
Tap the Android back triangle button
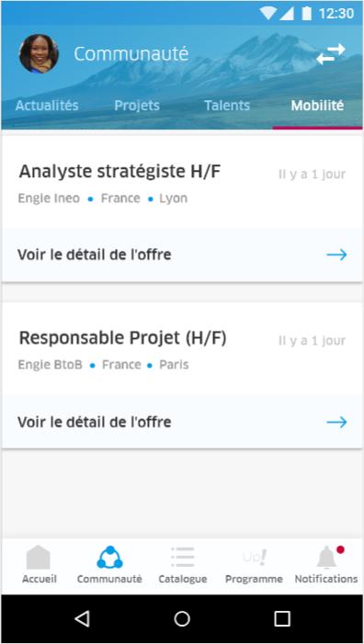pos(82,618)
